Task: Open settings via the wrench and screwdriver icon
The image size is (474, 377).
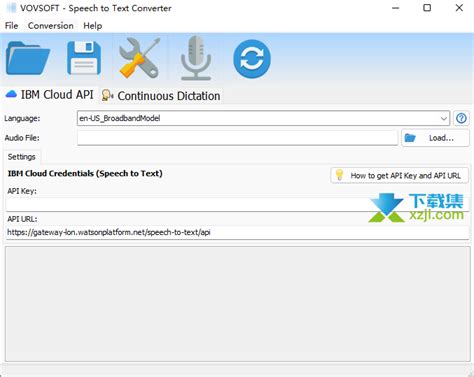Action: click(x=139, y=58)
